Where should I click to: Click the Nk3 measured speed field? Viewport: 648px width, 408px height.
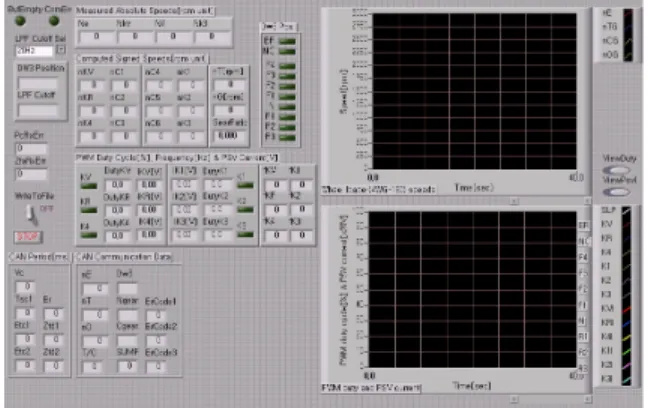(212, 37)
